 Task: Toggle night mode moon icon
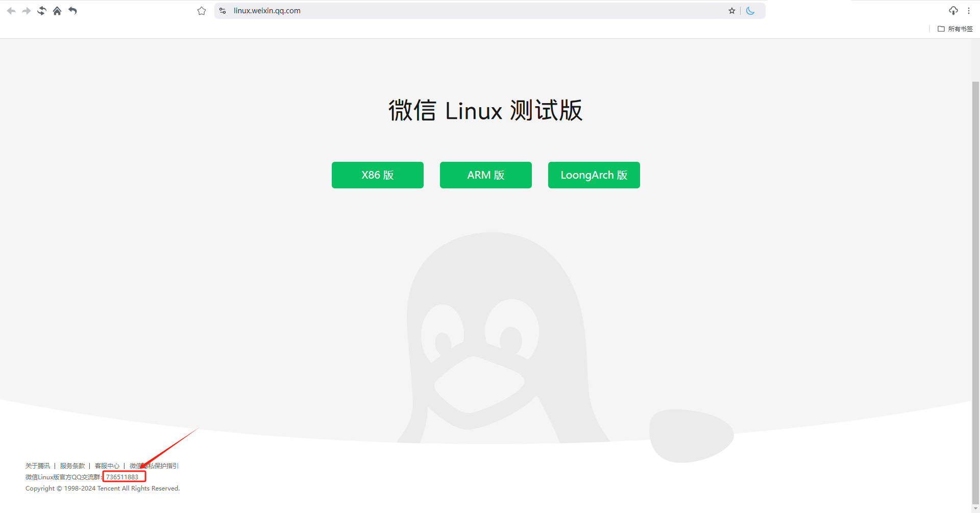(750, 11)
